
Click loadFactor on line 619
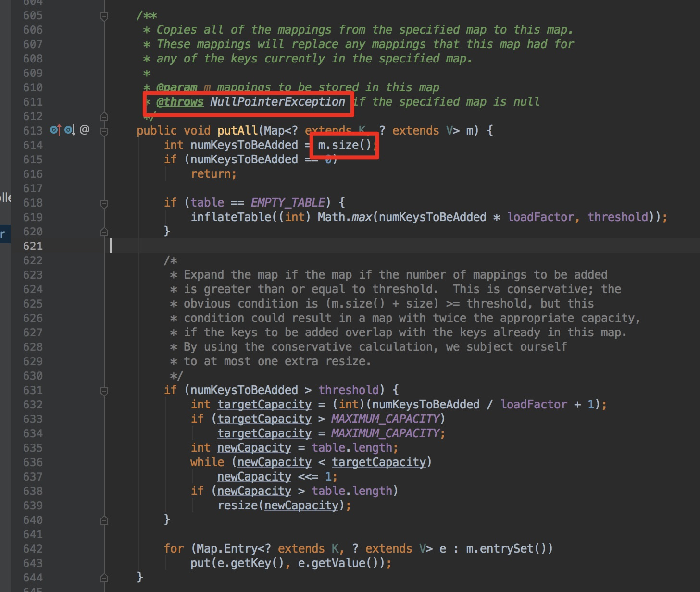[x=541, y=217]
